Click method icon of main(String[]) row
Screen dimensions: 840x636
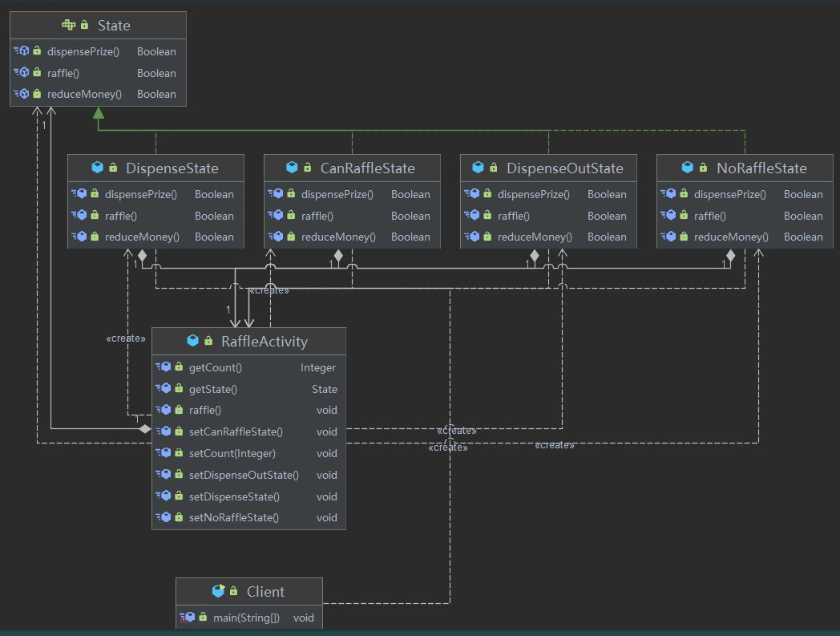[187, 618]
